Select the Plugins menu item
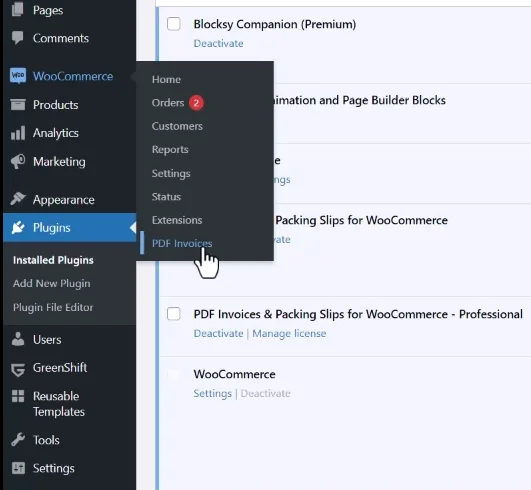Viewport: 531px width, 490px height. pos(52,228)
